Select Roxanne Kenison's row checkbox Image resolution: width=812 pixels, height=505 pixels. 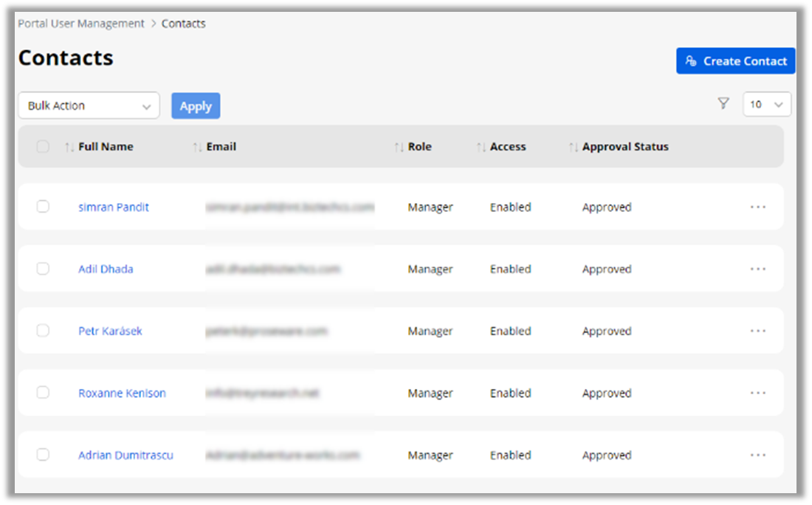tap(43, 393)
